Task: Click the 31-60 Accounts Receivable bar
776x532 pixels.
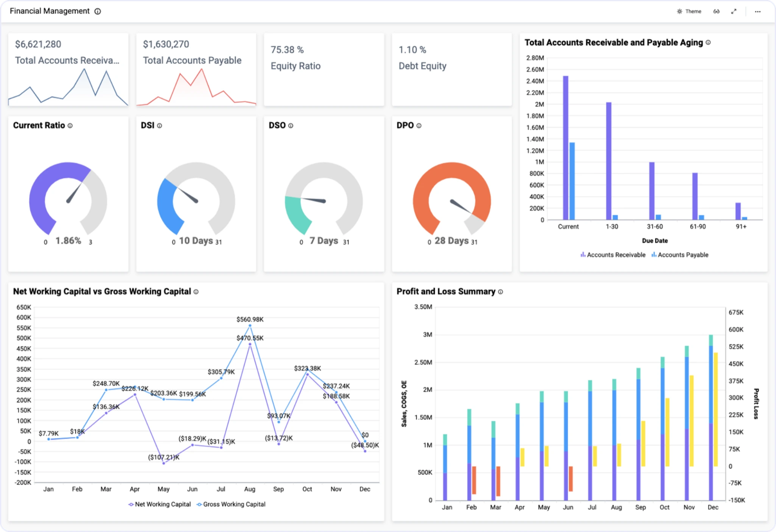Action: click(x=652, y=191)
